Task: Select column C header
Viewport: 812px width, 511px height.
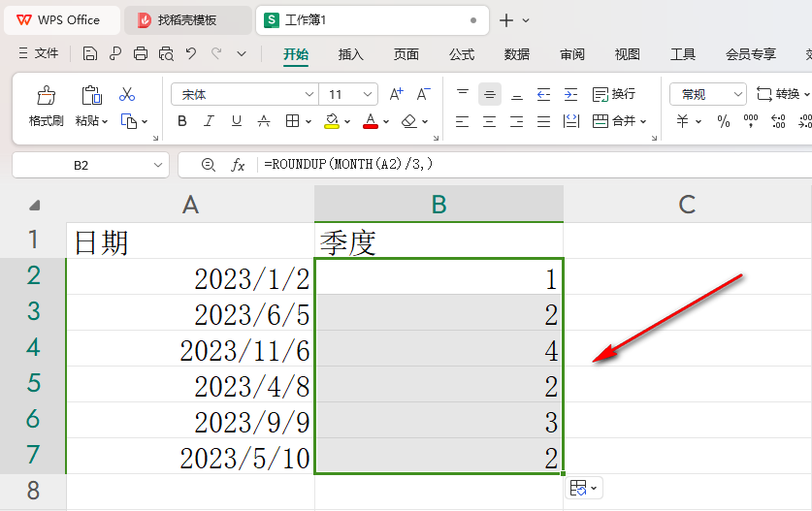Action: (687, 205)
